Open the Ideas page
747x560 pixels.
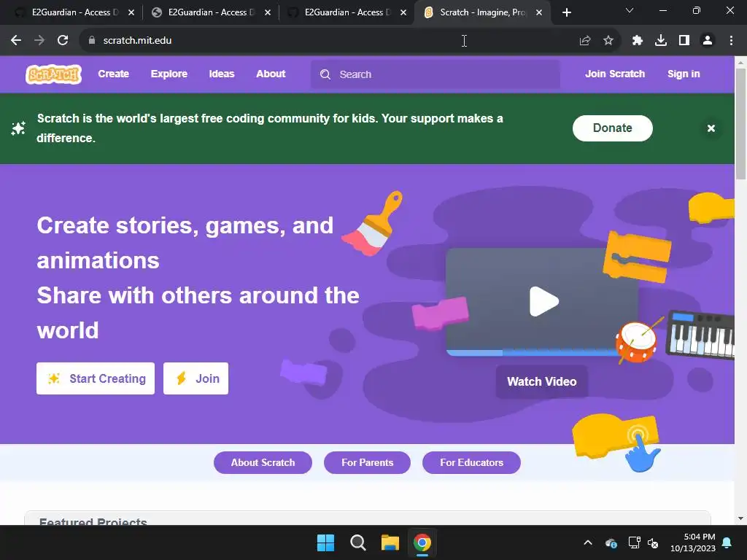pos(222,74)
